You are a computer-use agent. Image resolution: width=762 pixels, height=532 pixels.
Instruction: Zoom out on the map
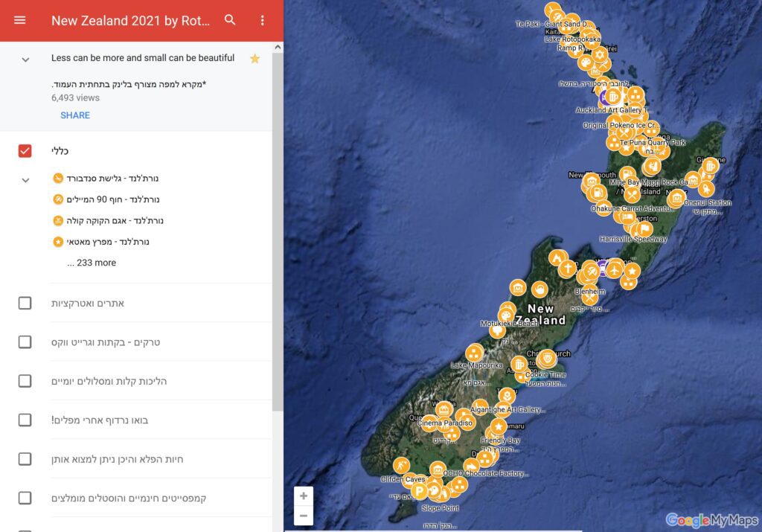tap(302, 515)
